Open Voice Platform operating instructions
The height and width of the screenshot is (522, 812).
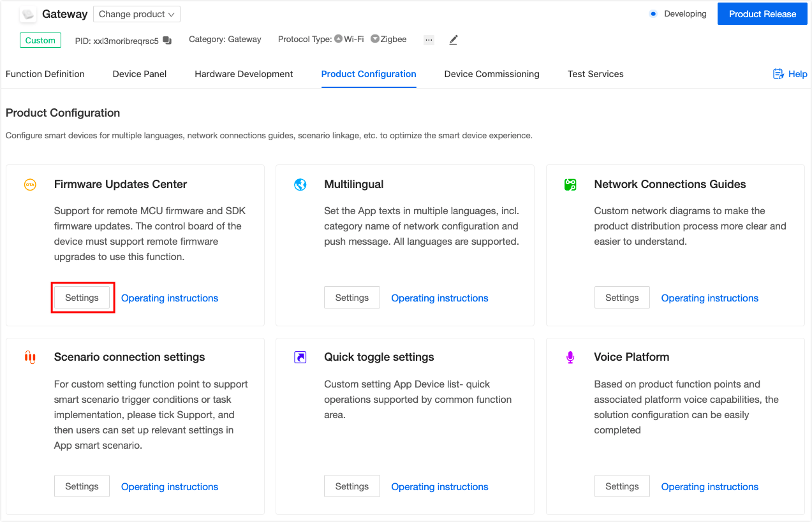tap(710, 486)
